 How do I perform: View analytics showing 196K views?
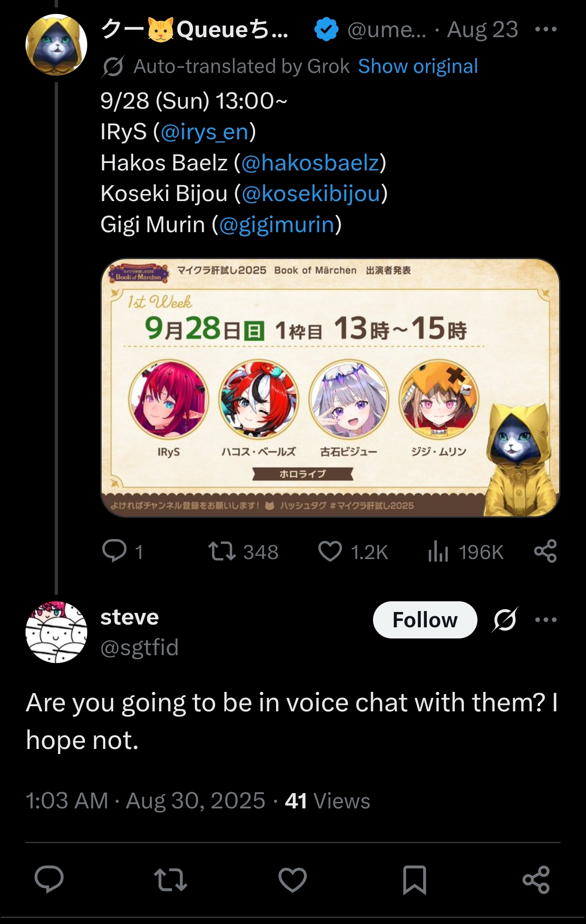[438, 552]
